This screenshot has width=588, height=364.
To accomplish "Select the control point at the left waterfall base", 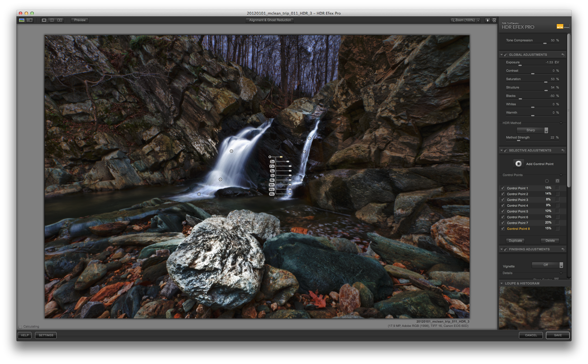I will coord(199,194).
